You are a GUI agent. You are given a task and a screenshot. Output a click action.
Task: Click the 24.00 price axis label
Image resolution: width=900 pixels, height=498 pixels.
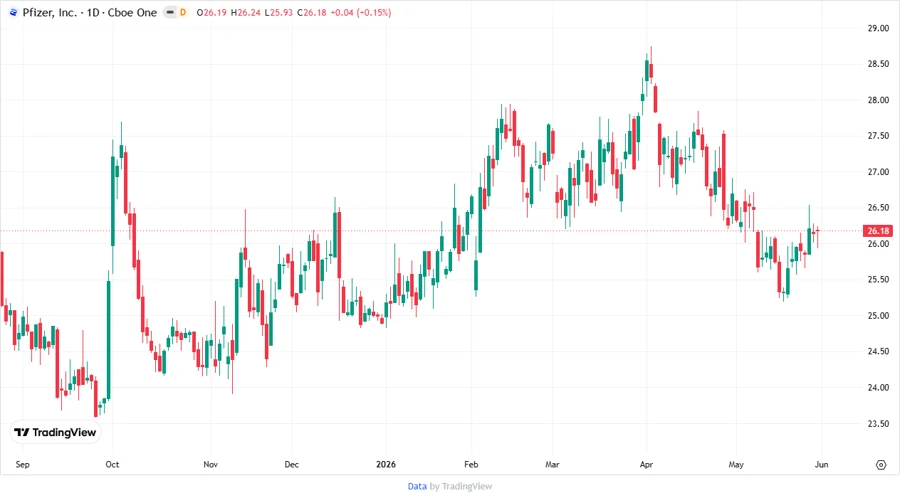878,387
